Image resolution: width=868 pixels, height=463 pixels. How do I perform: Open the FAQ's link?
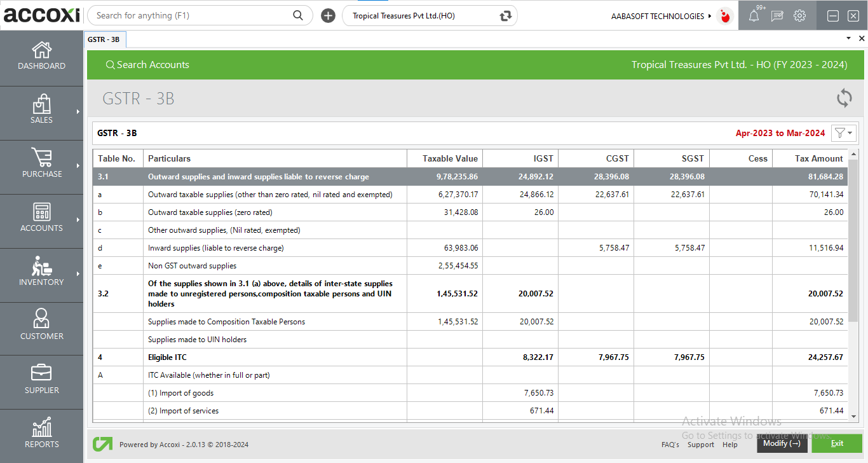click(670, 445)
